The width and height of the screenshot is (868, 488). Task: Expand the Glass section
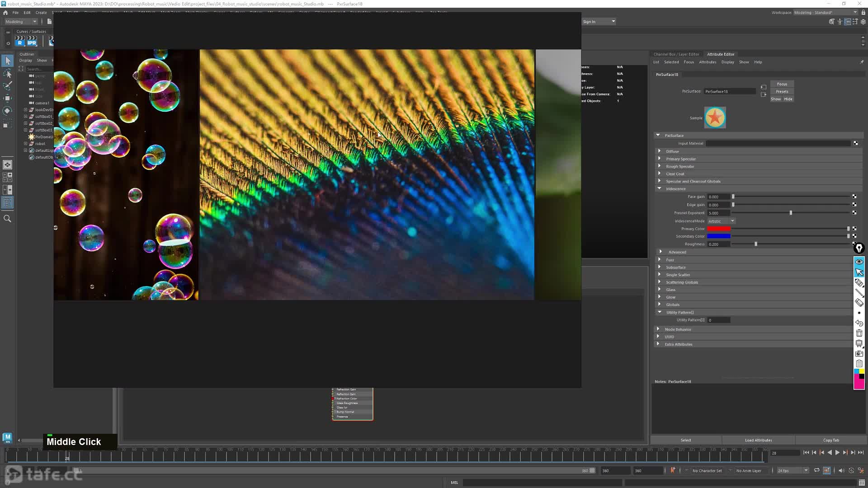tap(660, 290)
